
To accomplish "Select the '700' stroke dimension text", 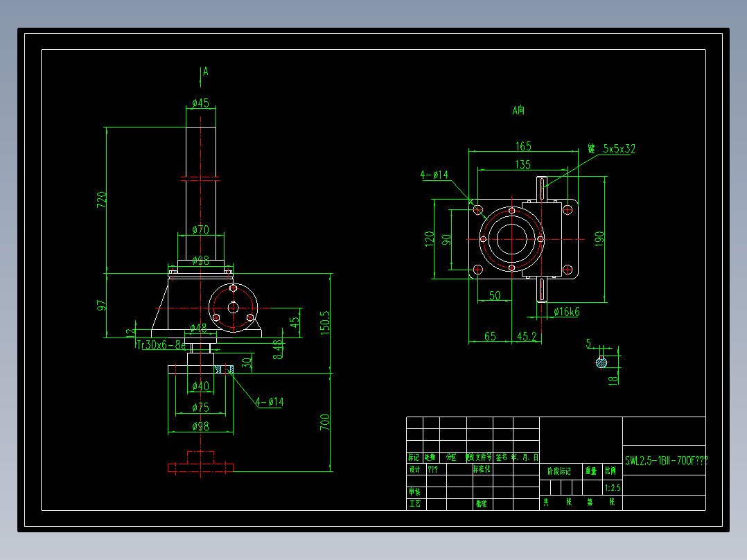I will 324,422.
